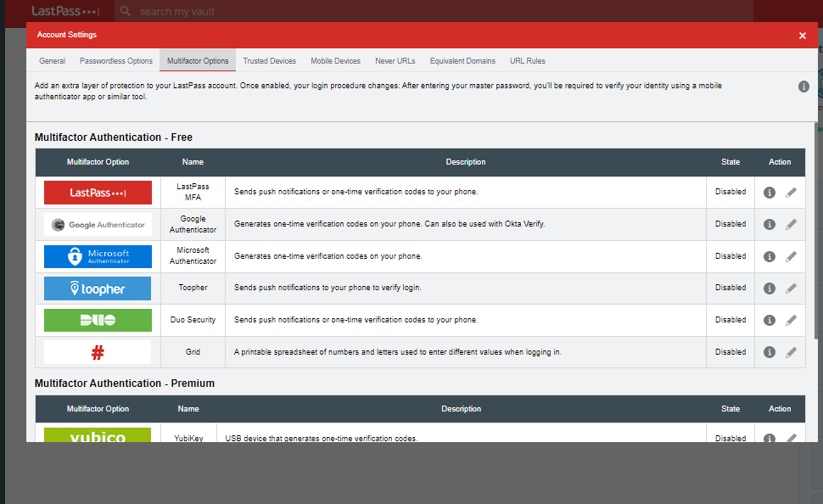Switch to the General tab
The image size is (823, 504).
[x=52, y=61]
